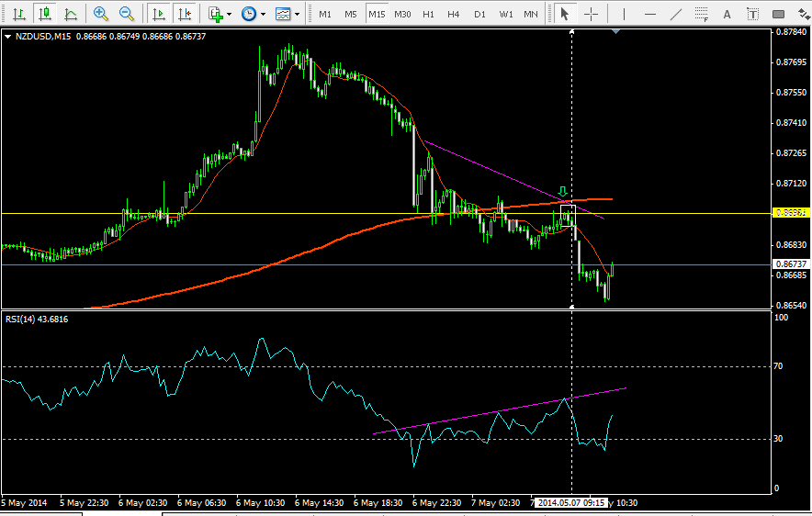Click the chart templates icon
The width and height of the screenshot is (812, 516).
pos(283,14)
